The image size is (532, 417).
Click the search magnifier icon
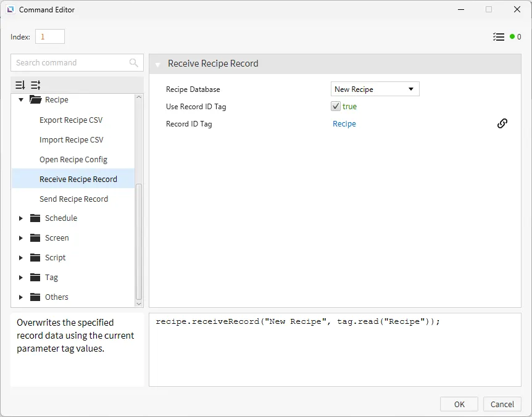[x=134, y=63]
